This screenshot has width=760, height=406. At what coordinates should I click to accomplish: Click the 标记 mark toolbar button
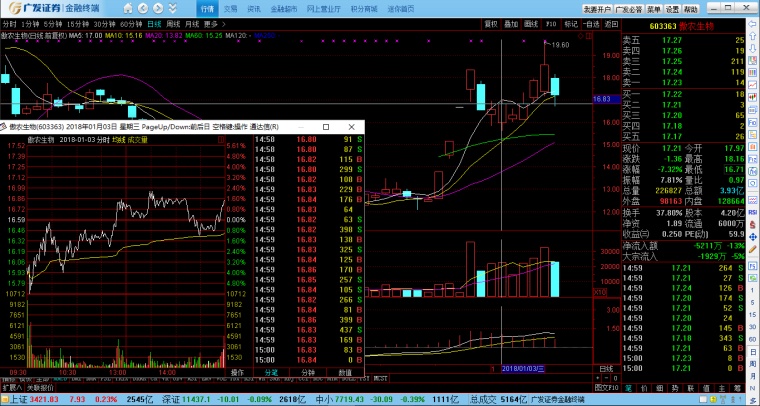pyautogui.click(x=571, y=24)
